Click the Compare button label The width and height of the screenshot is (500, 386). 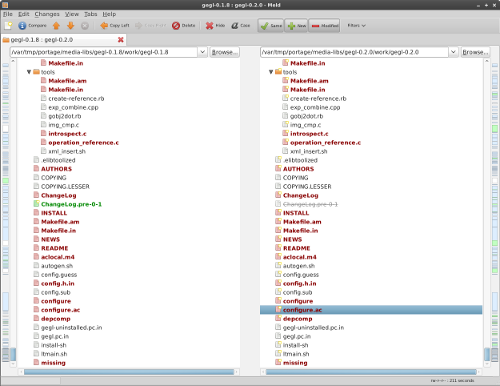click(x=37, y=25)
